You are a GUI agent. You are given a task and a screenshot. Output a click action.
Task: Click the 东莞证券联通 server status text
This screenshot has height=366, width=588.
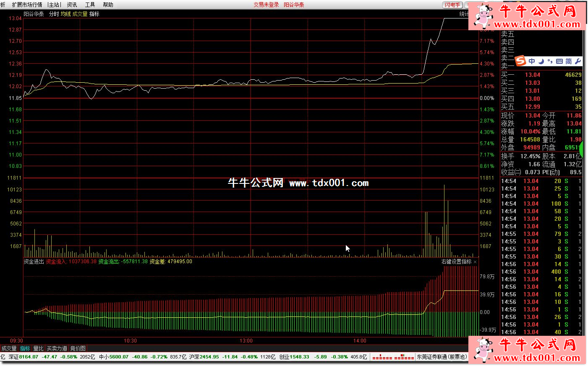(x=442, y=357)
